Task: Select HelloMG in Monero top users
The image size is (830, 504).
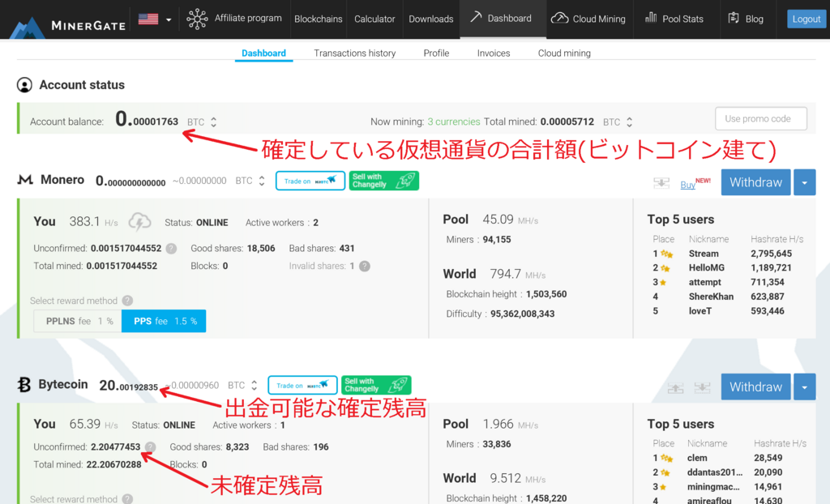Action: tap(706, 268)
